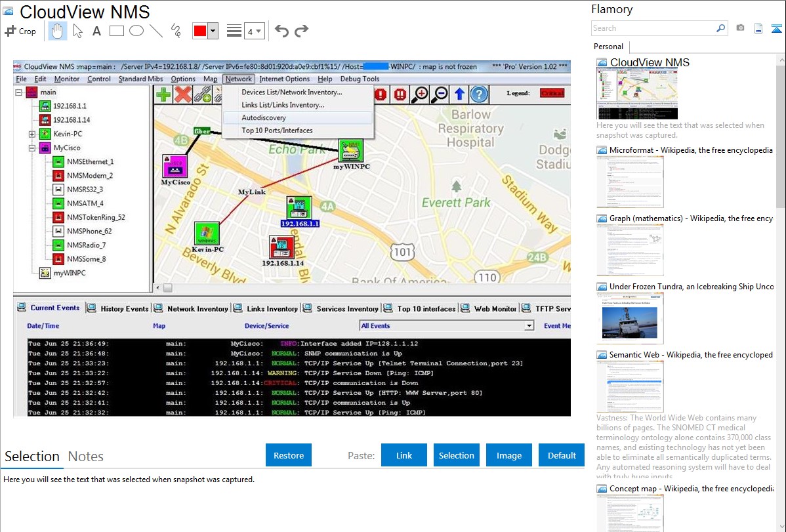Select the text annotation tool
The width and height of the screenshot is (786, 532).
click(96, 31)
